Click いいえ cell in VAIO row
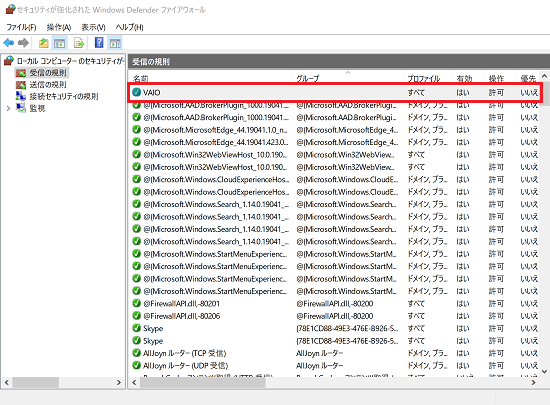The image size is (550, 405). click(x=529, y=93)
